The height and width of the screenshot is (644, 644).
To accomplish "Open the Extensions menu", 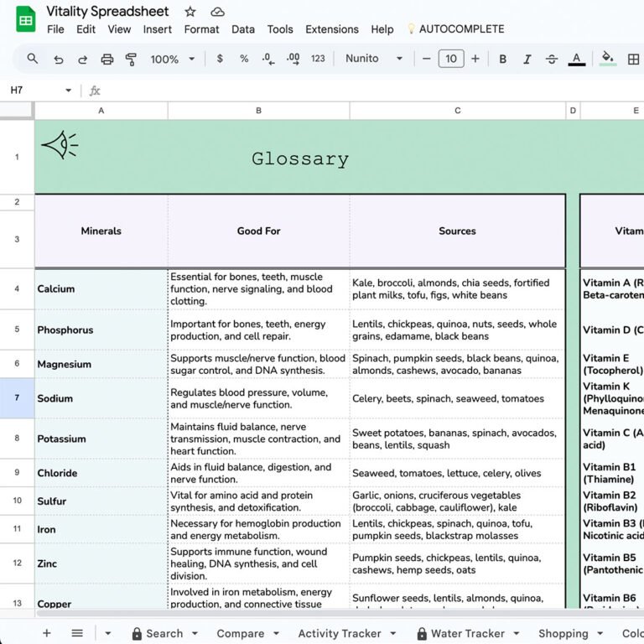I will click(x=332, y=29).
